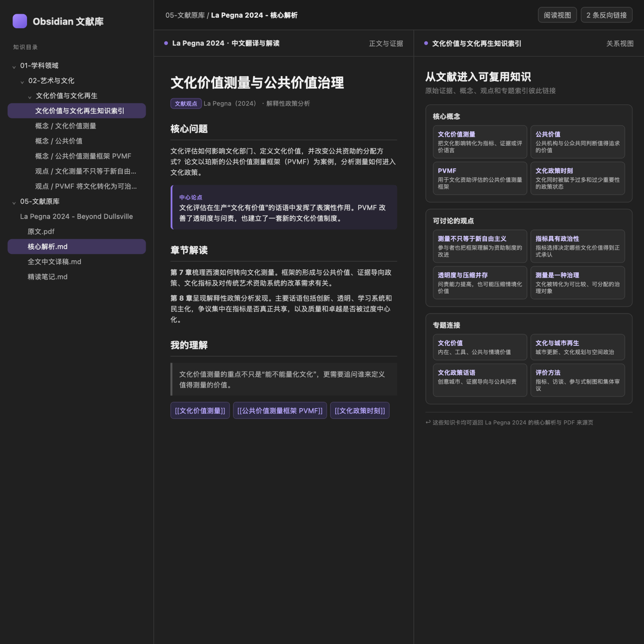Screen dimensions: 644x644
Task: Switch to La Pegna 2024 · 中文翻译与解读 tab
Action: click(x=225, y=43)
